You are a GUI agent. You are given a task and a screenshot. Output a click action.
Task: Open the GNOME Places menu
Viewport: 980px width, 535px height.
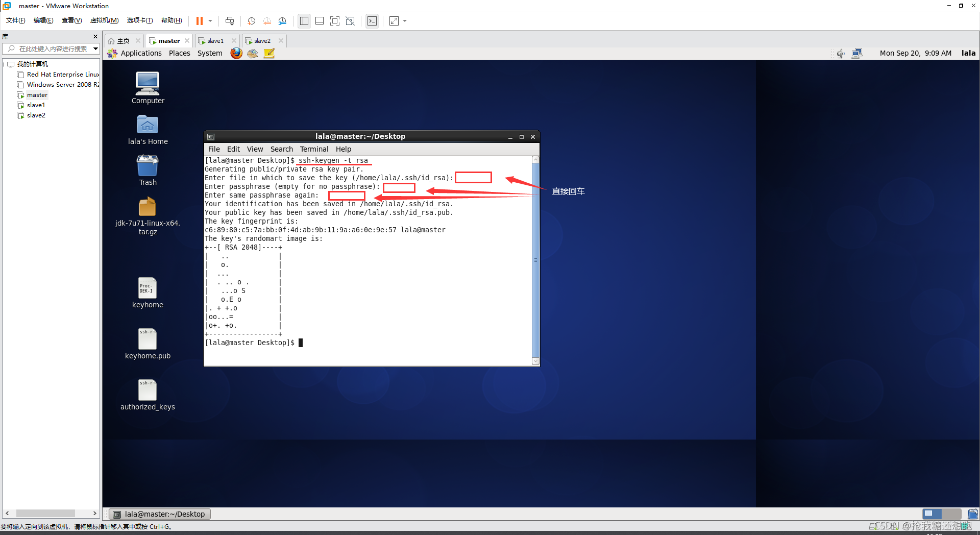(180, 53)
